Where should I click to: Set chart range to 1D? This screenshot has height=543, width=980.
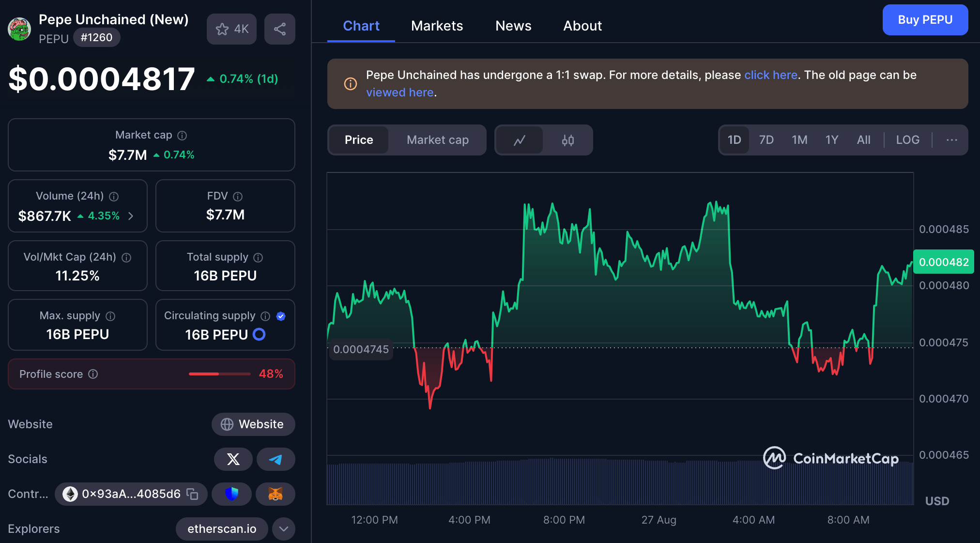(735, 140)
